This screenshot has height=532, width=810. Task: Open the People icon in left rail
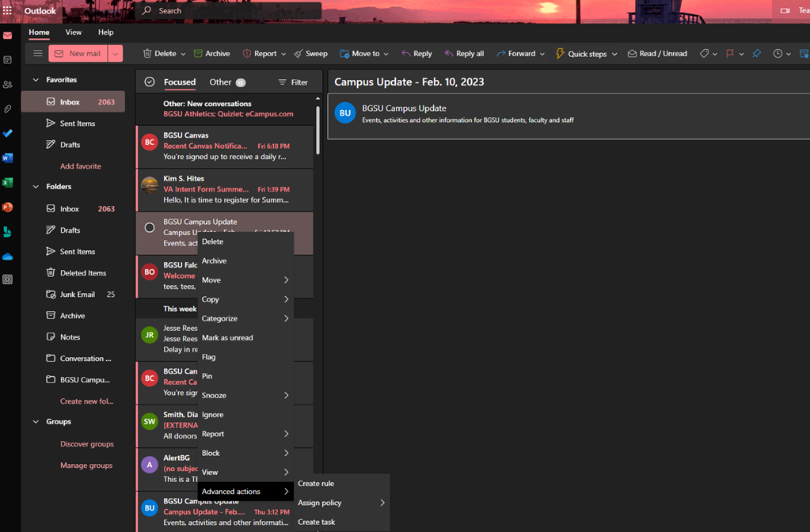click(7, 84)
